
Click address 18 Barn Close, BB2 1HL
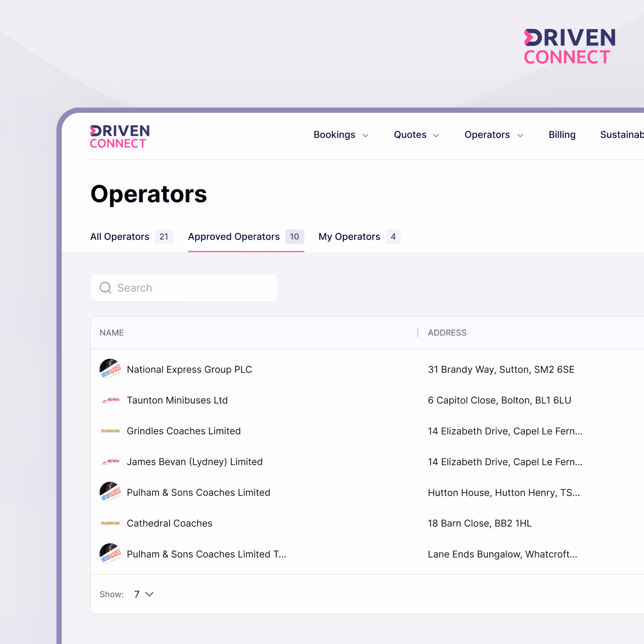tap(480, 523)
